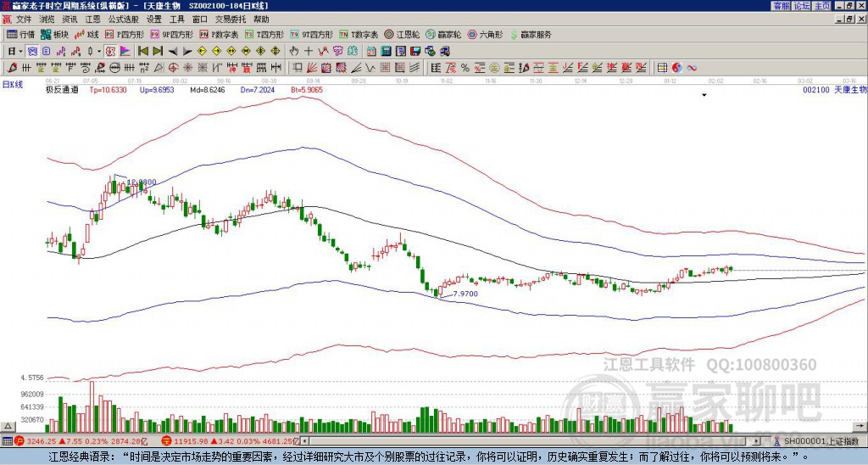Click the 赢家服务 button
The height and width of the screenshot is (465, 868).
coord(531,34)
